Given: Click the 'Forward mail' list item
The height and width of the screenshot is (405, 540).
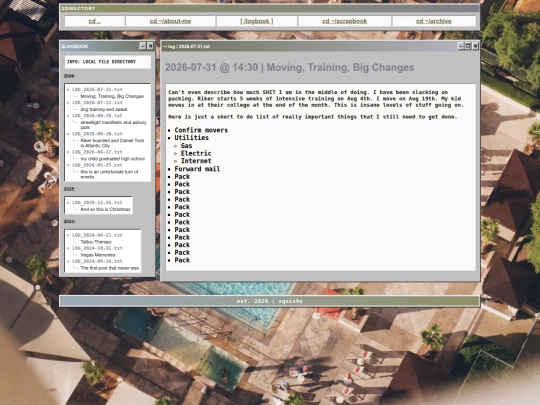Looking at the screenshot, I should coord(197,169).
